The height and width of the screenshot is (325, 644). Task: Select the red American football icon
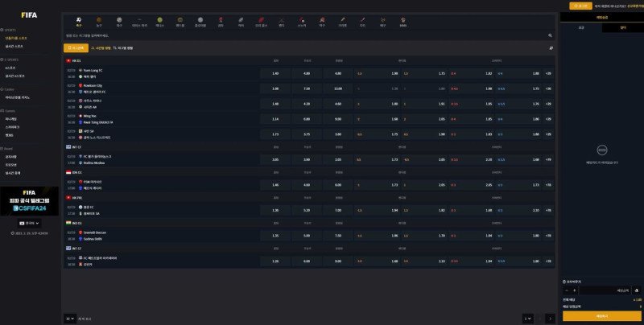261,19
